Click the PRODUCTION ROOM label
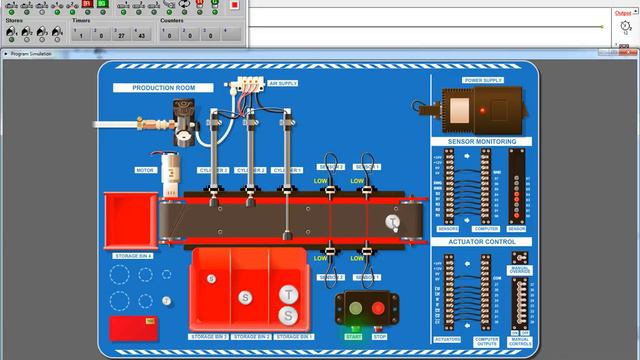 pos(163,88)
